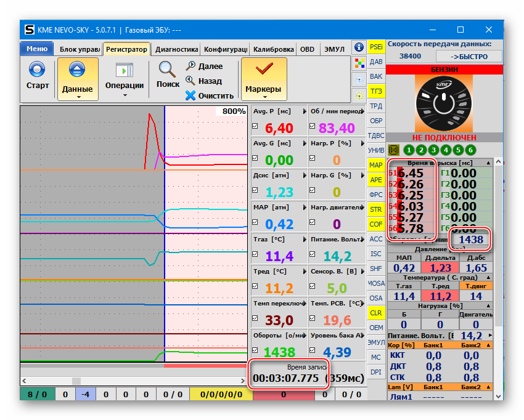Click the yellow injector cutoff icon
The height and width of the screenshot is (420, 524).
click(x=394, y=150)
